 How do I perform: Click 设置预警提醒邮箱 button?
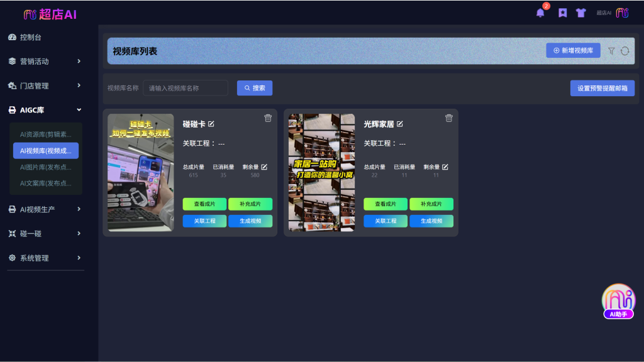(602, 89)
